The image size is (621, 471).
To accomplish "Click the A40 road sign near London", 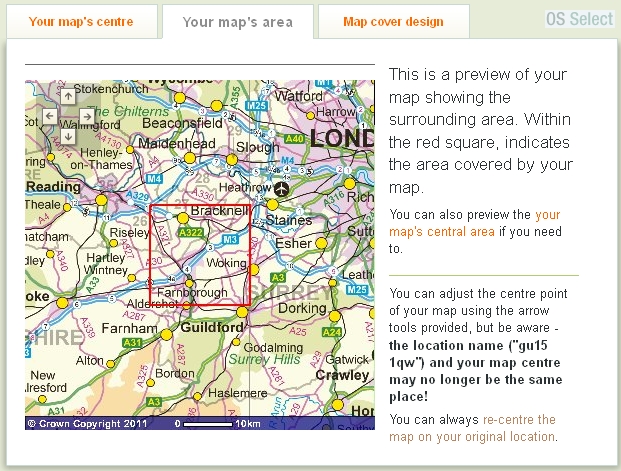I will click(x=295, y=139).
